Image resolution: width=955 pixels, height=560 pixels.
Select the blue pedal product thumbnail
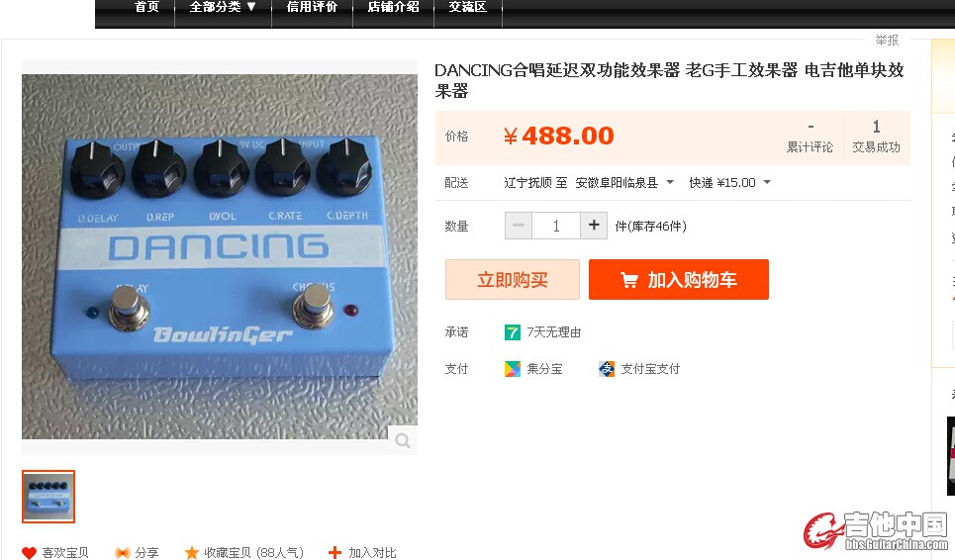pos(48,497)
